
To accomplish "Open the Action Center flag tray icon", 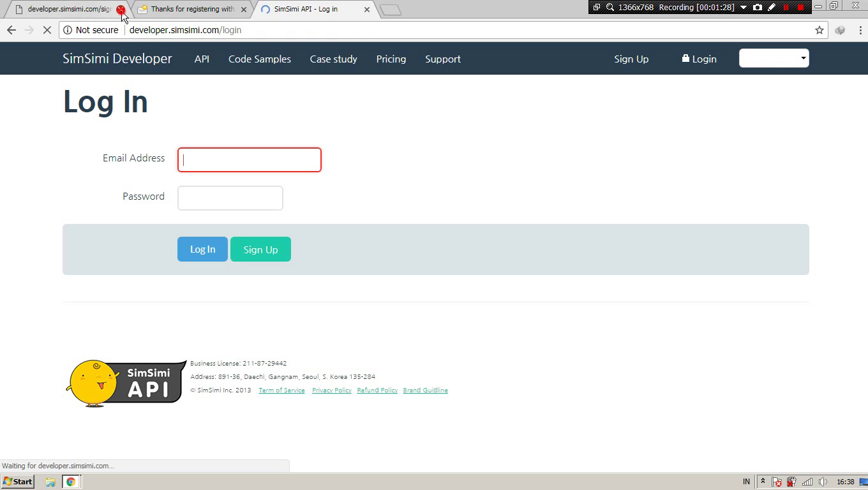I will (777, 482).
